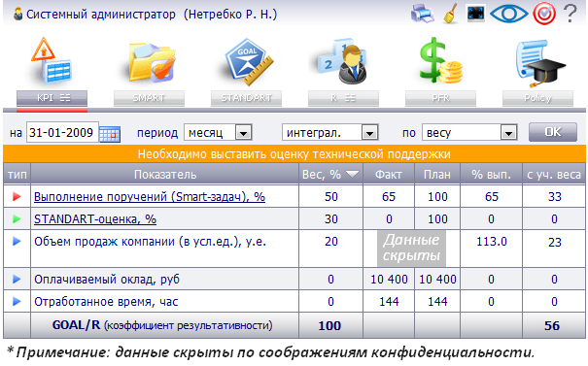Open the calendar date picker icon
Viewport: 588px width, 366px height.
(110, 134)
